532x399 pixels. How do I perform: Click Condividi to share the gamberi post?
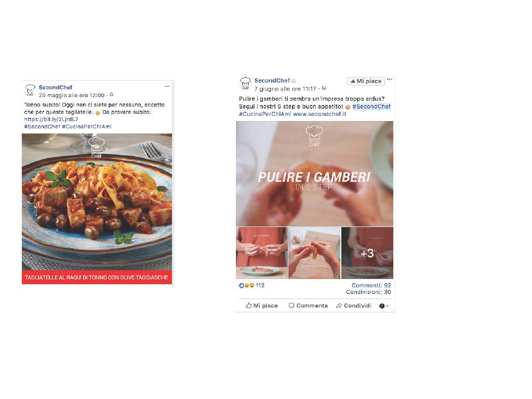tap(353, 305)
